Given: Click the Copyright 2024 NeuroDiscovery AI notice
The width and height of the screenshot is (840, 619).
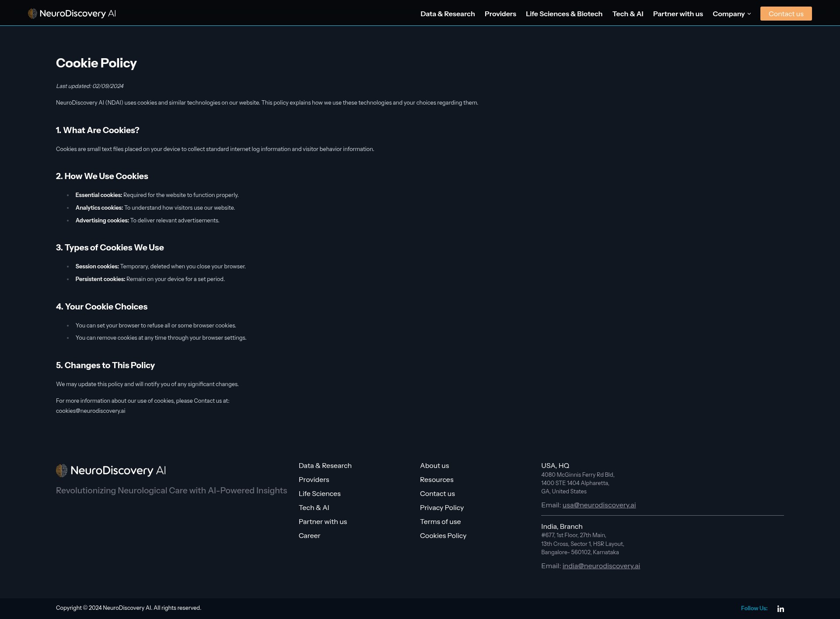Looking at the screenshot, I should coord(129,608).
